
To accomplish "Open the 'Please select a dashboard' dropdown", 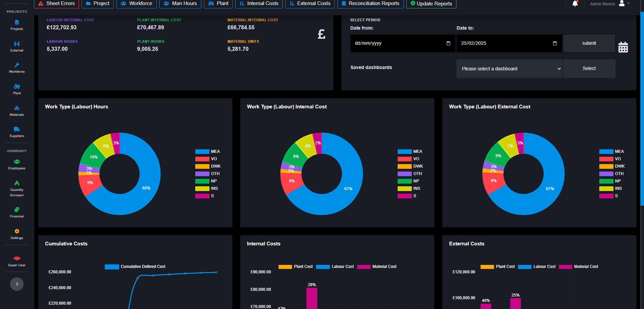I will pyautogui.click(x=509, y=69).
